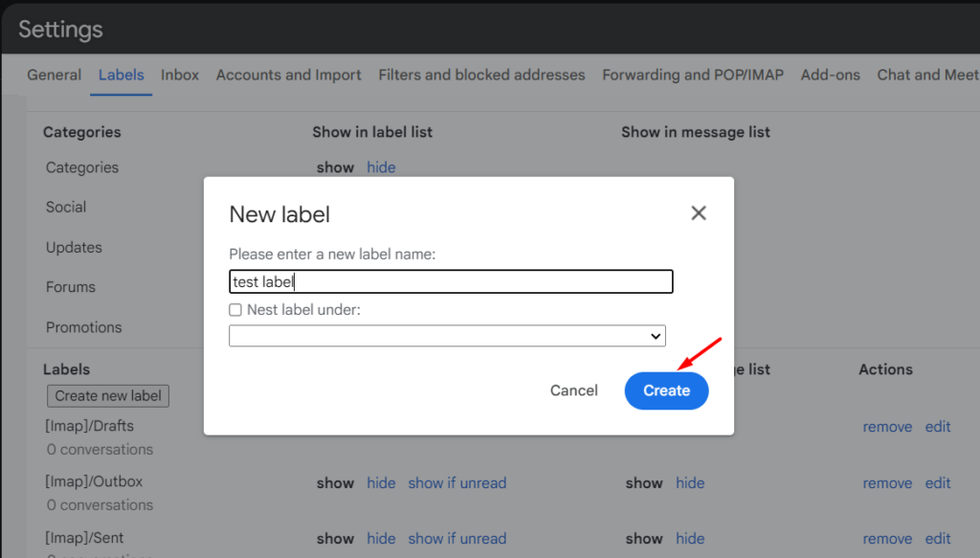Click the Updates category row text
This screenshot has width=980, height=558.
(x=74, y=248)
